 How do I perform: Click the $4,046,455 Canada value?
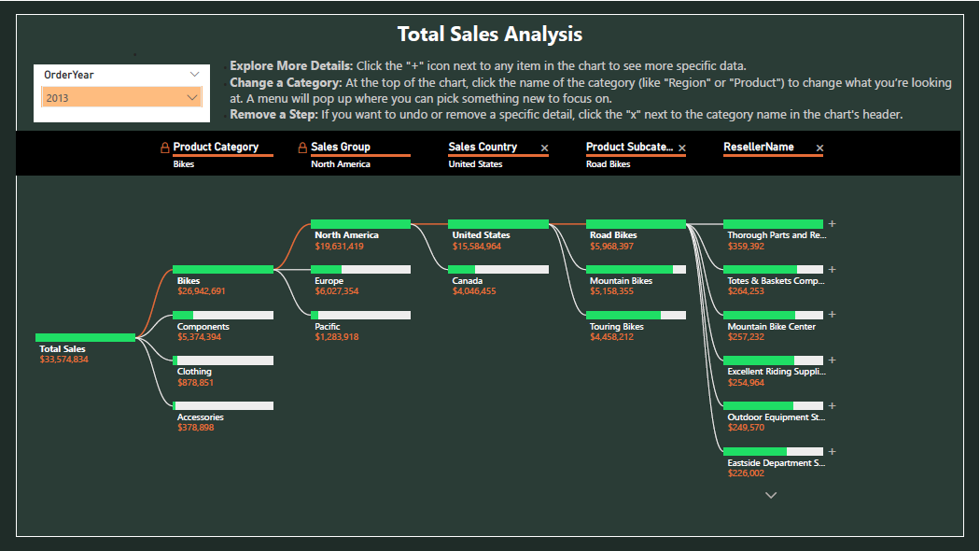point(474,291)
